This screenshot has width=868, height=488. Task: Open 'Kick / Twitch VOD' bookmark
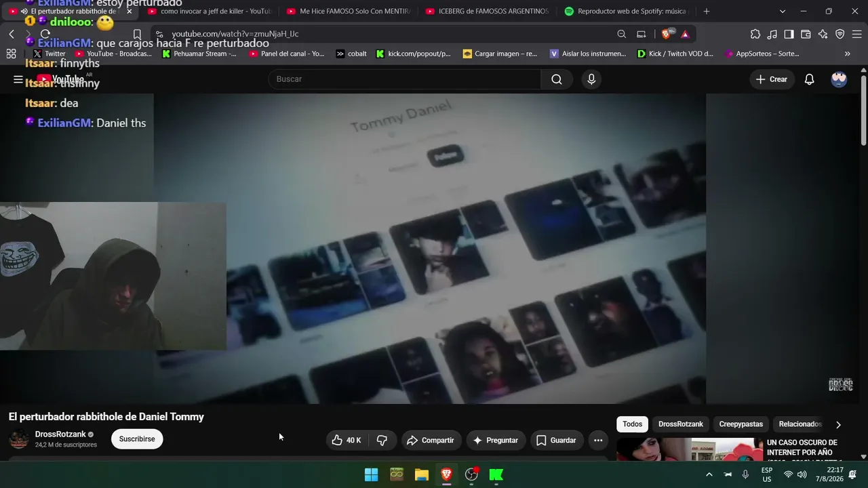(x=675, y=54)
